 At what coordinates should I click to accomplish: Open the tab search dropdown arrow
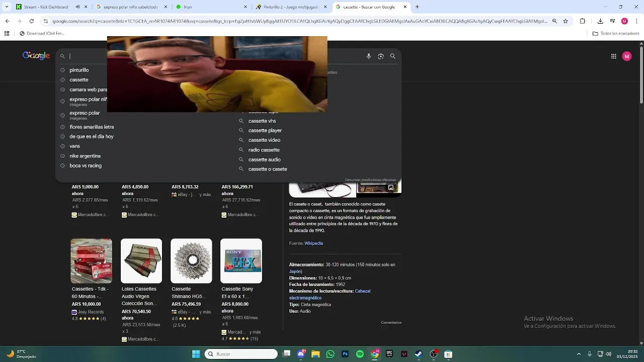(x=7, y=7)
